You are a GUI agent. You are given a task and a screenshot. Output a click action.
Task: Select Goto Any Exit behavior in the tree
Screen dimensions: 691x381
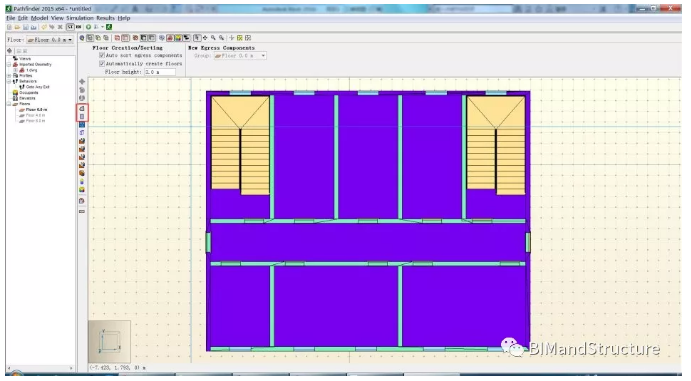tap(38, 87)
